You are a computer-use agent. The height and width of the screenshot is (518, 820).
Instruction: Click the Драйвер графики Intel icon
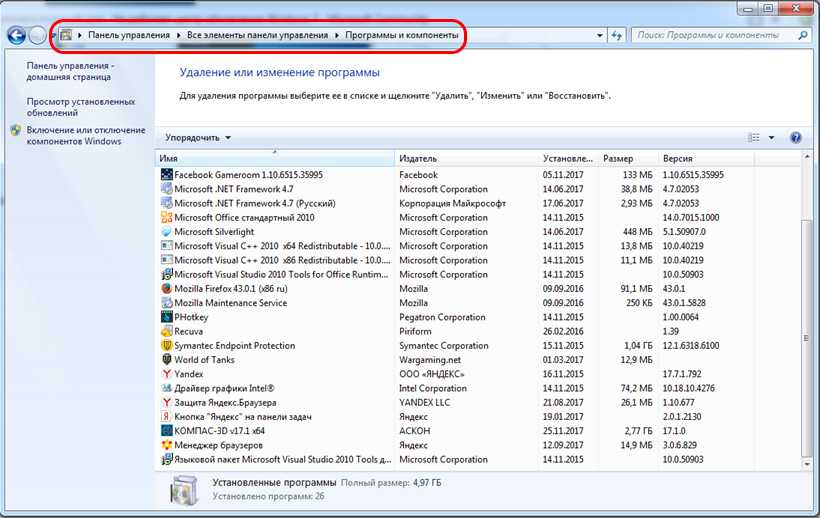[166, 388]
